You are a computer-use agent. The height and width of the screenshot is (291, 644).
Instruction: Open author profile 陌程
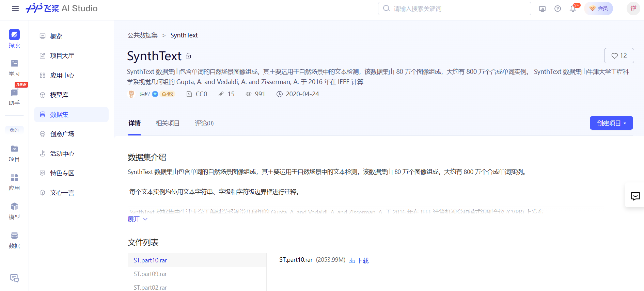coord(145,94)
